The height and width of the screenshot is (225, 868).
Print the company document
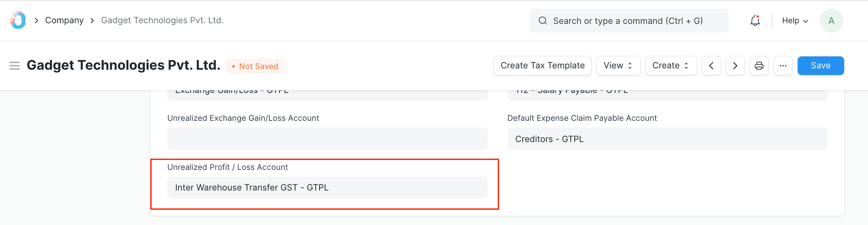click(759, 66)
